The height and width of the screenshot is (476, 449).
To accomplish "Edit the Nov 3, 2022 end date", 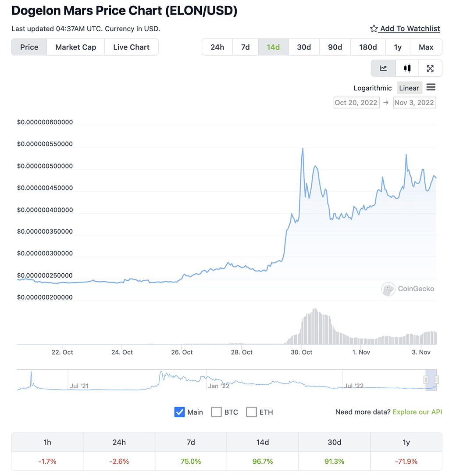I will pyautogui.click(x=414, y=103).
